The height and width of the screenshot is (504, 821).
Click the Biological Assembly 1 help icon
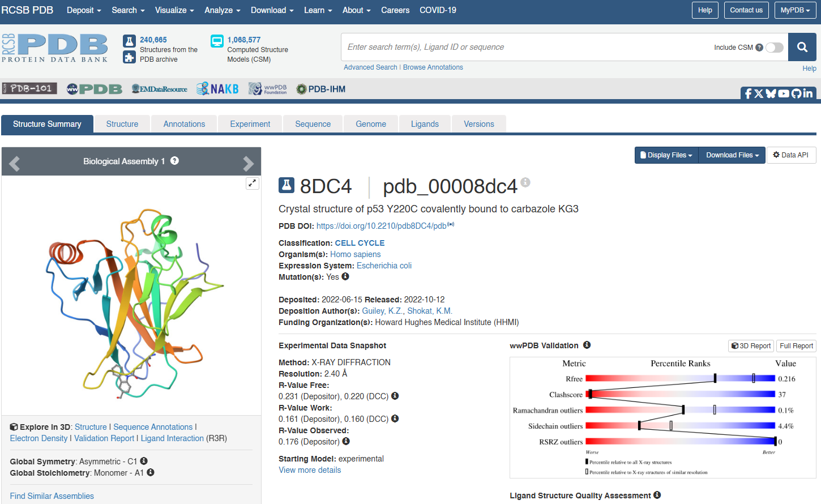174,161
